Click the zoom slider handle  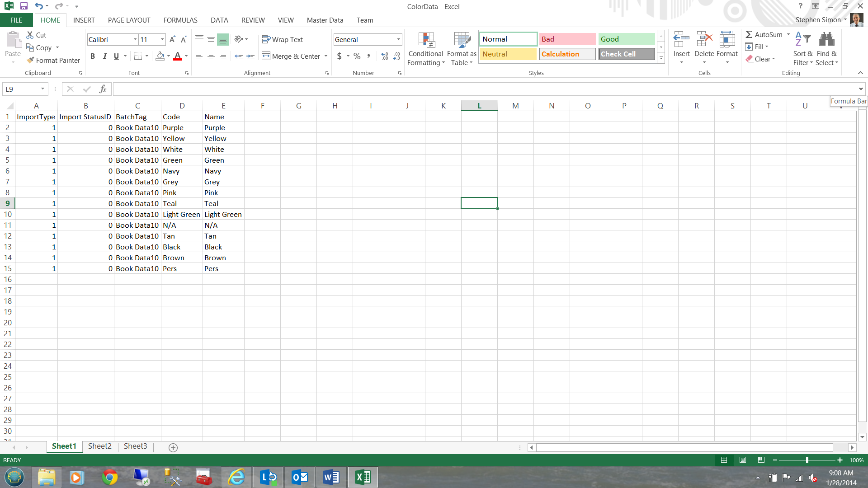807,460
